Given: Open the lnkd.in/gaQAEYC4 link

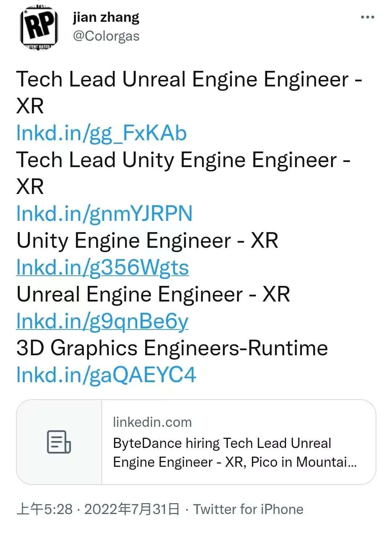Looking at the screenshot, I should [x=106, y=375].
